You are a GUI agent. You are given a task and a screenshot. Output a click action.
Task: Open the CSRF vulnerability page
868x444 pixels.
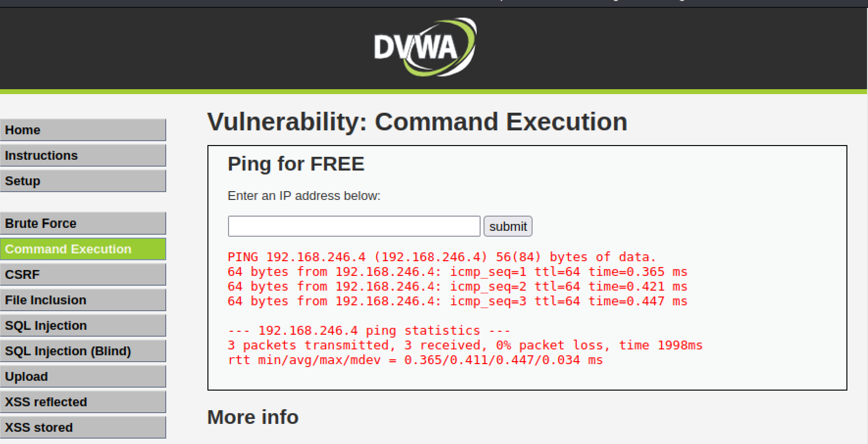tap(82, 274)
